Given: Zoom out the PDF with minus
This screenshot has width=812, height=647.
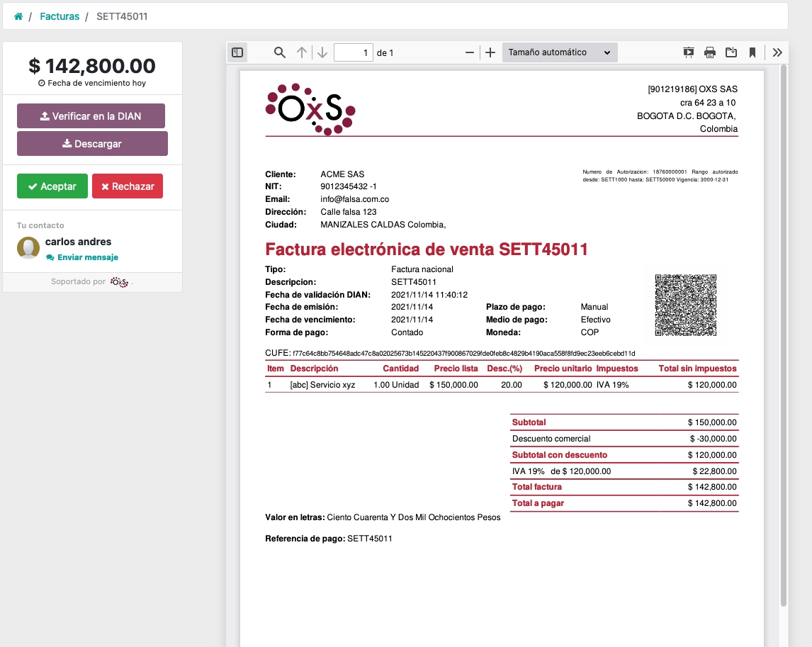Looking at the screenshot, I should click(470, 52).
